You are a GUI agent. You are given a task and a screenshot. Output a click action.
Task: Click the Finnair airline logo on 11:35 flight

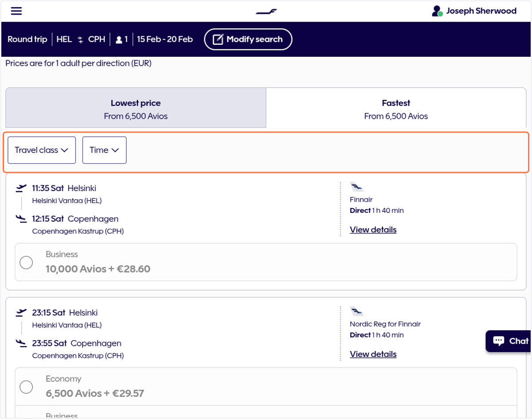[356, 187]
